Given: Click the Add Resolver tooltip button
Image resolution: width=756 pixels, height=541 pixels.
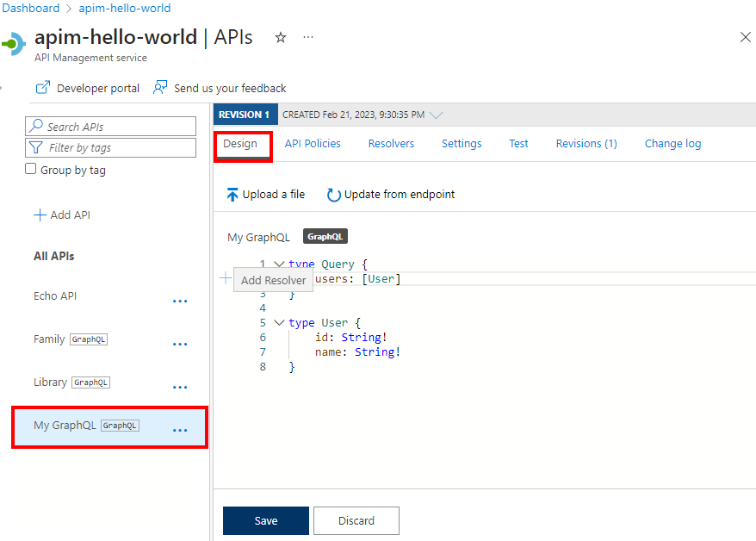Looking at the screenshot, I should tap(273, 280).
